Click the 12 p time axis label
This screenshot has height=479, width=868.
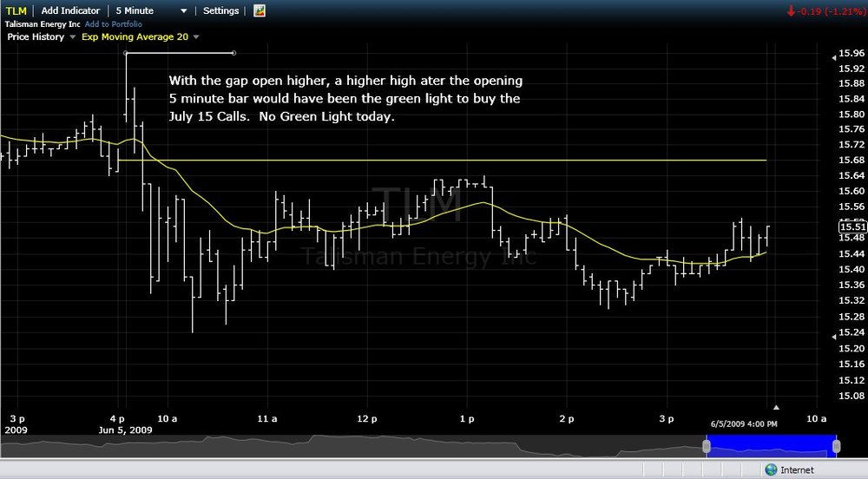pyautogui.click(x=367, y=419)
